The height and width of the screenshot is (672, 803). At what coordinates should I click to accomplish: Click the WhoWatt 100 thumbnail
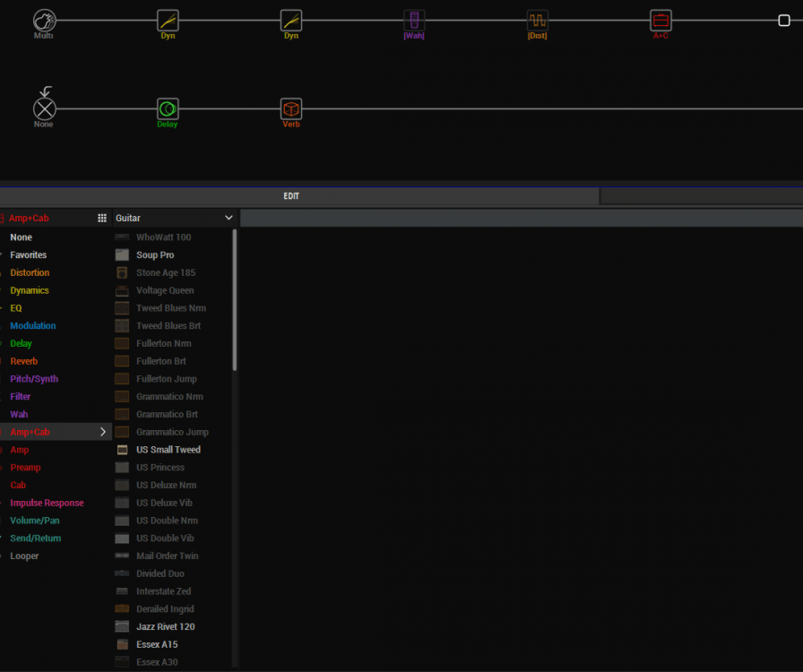coord(122,237)
